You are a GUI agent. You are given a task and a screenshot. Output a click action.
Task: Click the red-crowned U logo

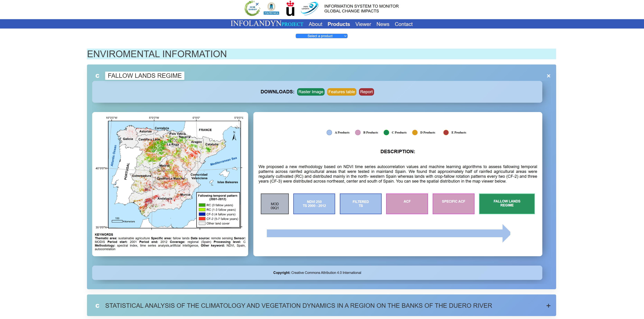coord(290,8)
